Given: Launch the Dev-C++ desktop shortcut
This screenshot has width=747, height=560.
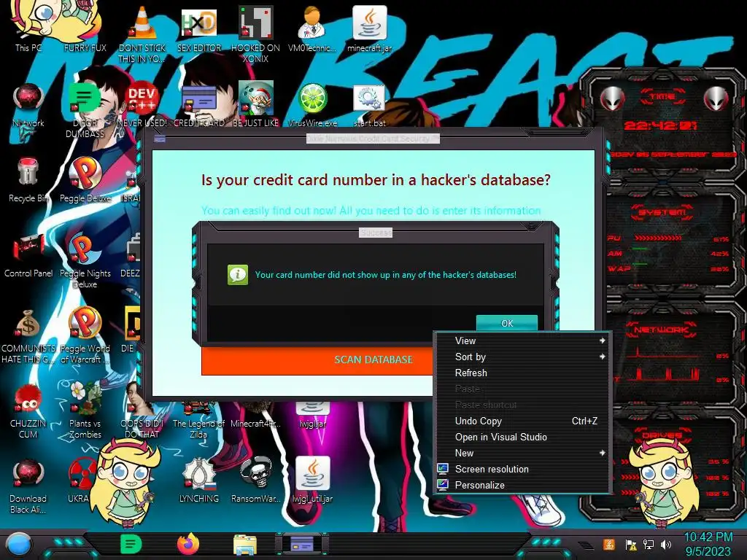Looking at the screenshot, I should tap(142, 105).
